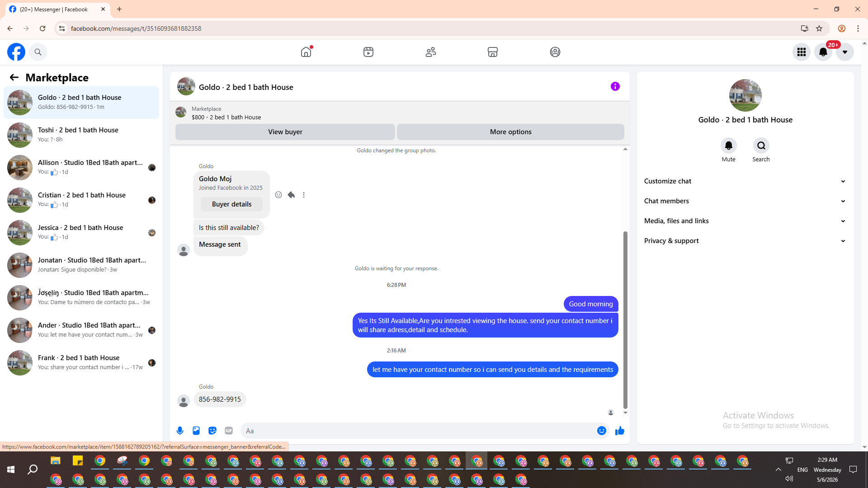Open the notifications bell

point(823,52)
